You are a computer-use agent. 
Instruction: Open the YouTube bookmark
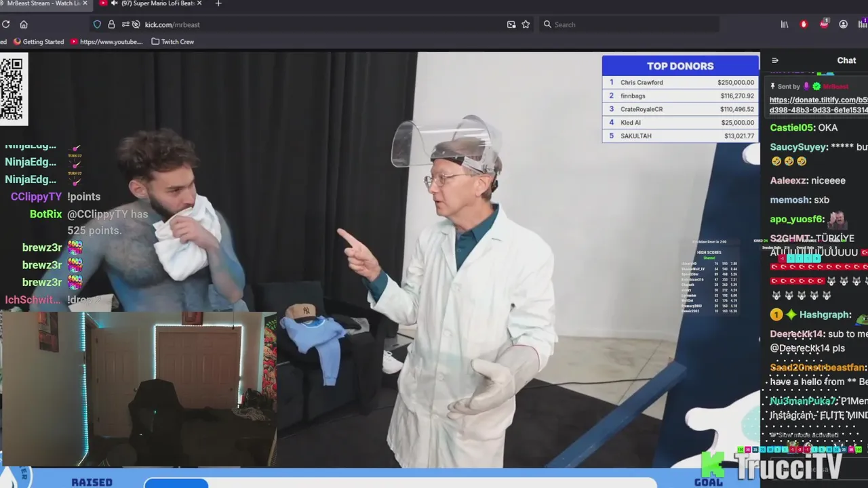click(106, 41)
